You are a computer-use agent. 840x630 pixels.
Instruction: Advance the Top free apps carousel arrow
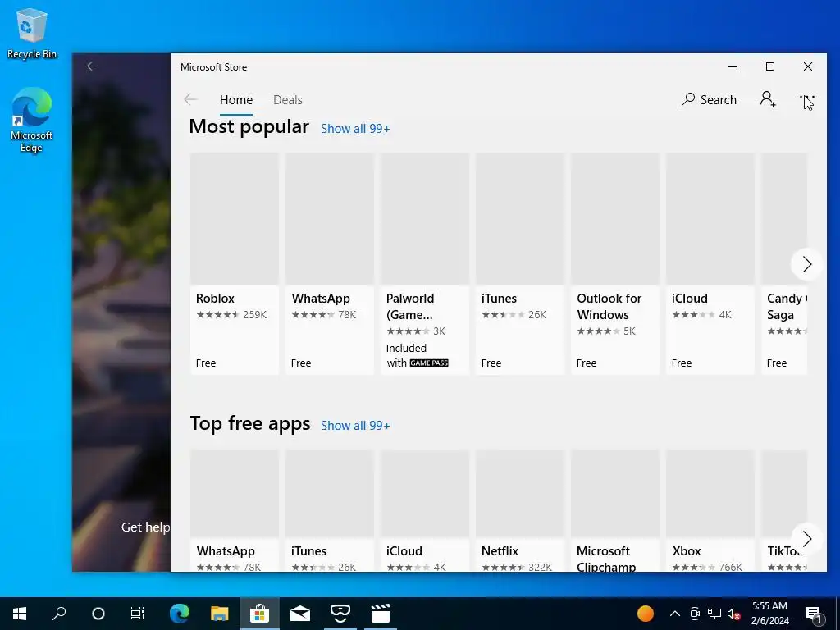click(x=807, y=538)
